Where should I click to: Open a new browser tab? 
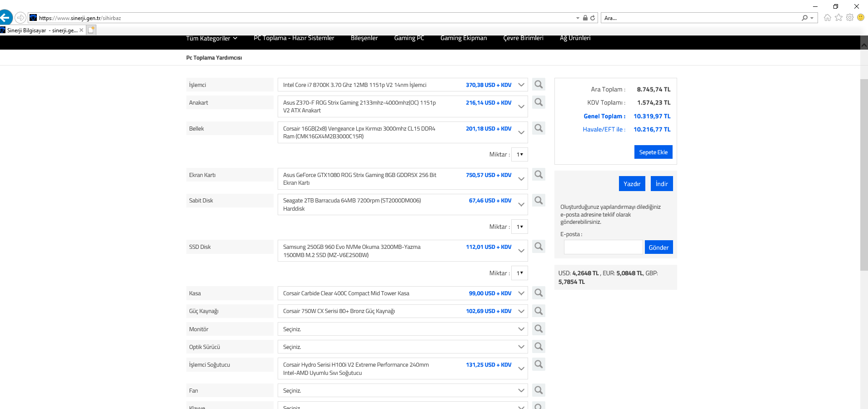91,30
